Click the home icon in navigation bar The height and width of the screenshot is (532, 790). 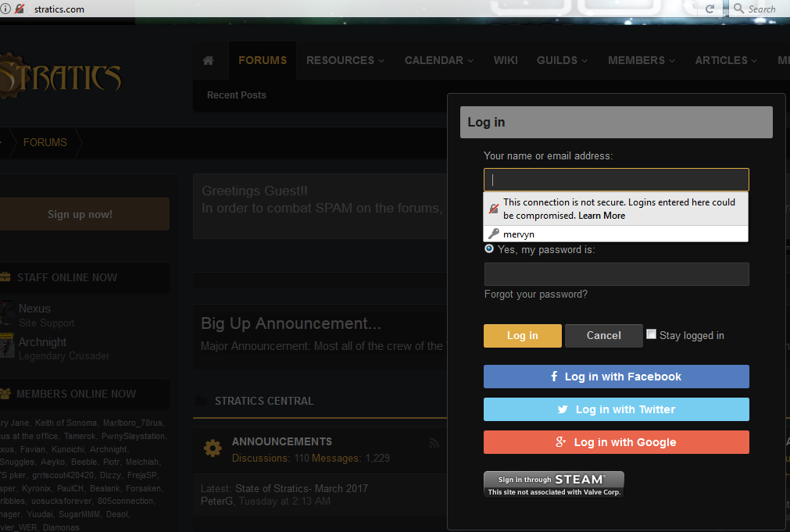208,60
